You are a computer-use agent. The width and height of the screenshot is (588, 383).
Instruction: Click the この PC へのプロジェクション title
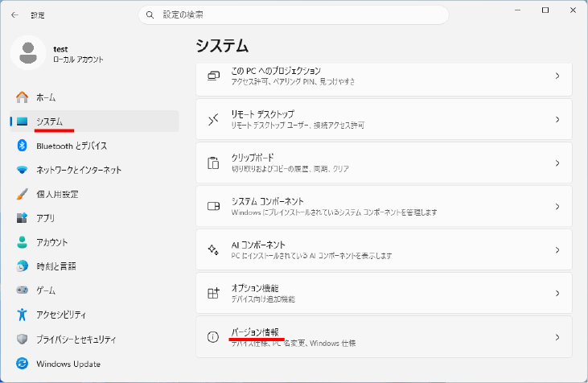[x=276, y=71]
